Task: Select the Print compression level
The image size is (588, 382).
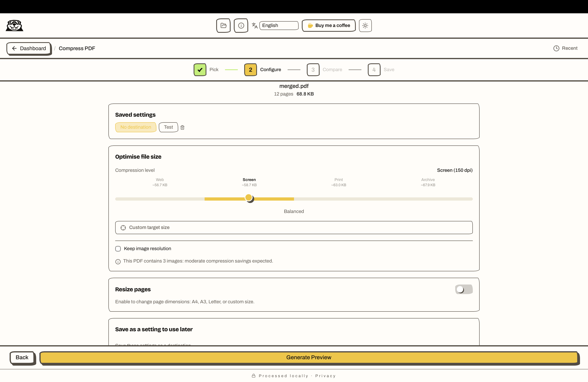Action: click(338, 182)
